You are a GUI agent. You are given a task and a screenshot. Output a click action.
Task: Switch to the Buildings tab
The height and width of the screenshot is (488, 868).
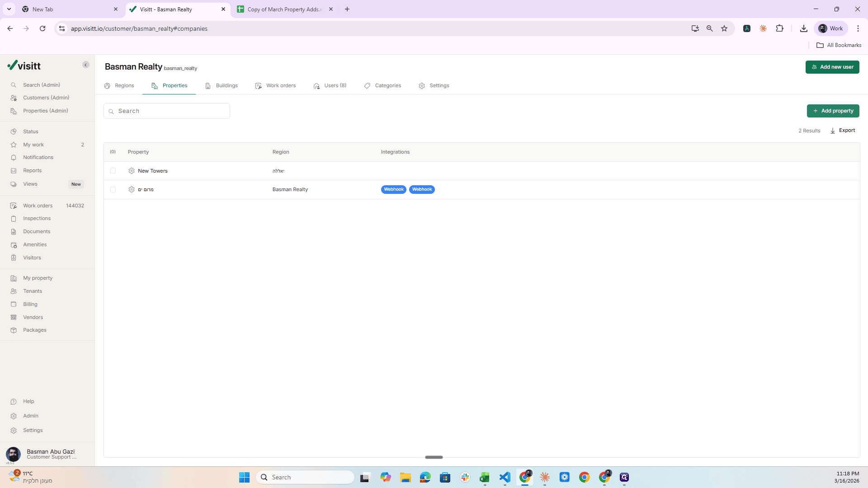pyautogui.click(x=222, y=85)
